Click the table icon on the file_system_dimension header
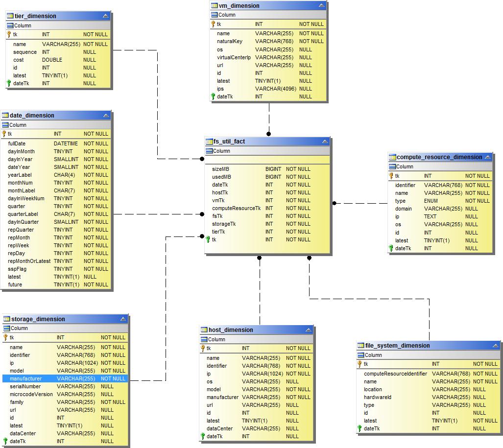This screenshot has width=503, height=448. (361, 345)
